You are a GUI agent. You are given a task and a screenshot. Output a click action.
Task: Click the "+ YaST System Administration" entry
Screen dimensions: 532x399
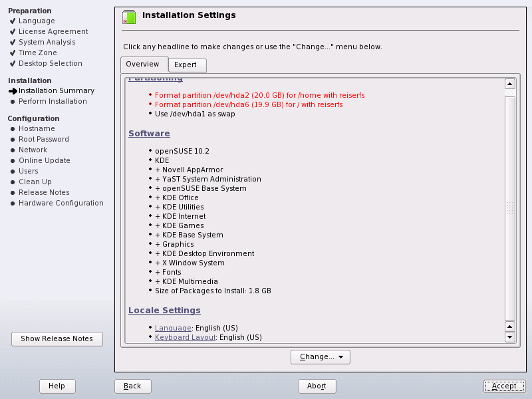pyautogui.click(x=208, y=179)
